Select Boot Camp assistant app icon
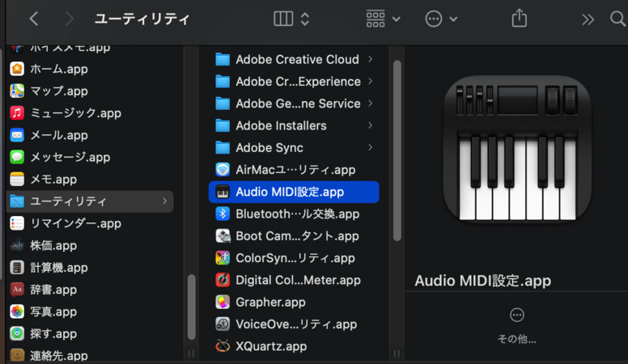The height and width of the screenshot is (364, 628). 223,236
